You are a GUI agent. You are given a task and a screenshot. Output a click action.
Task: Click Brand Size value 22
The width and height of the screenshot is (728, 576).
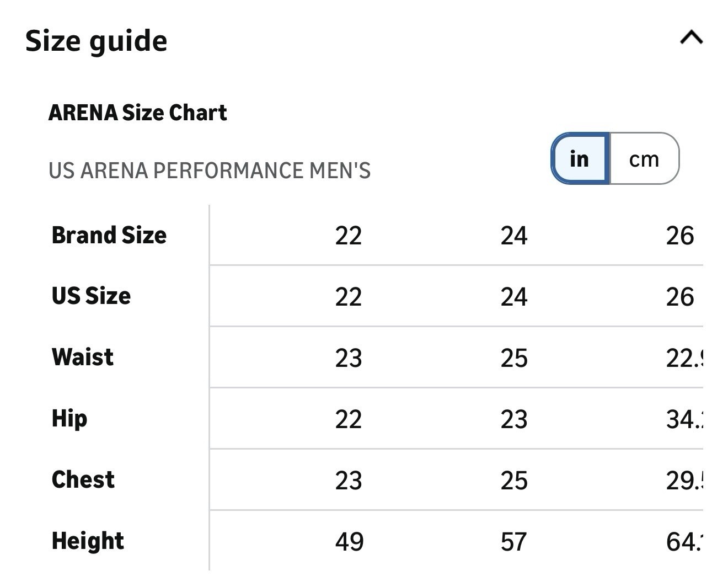(x=348, y=236)
